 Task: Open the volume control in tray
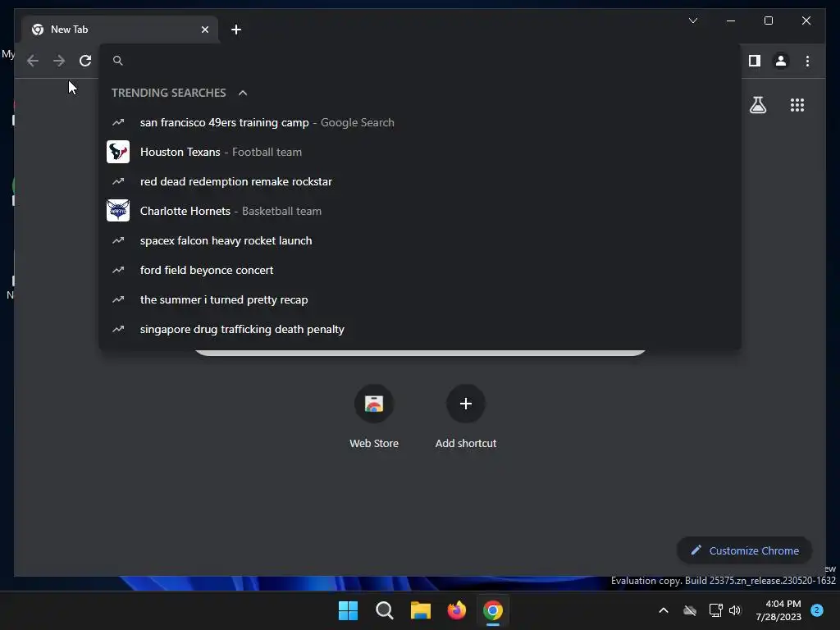(735, 610)
